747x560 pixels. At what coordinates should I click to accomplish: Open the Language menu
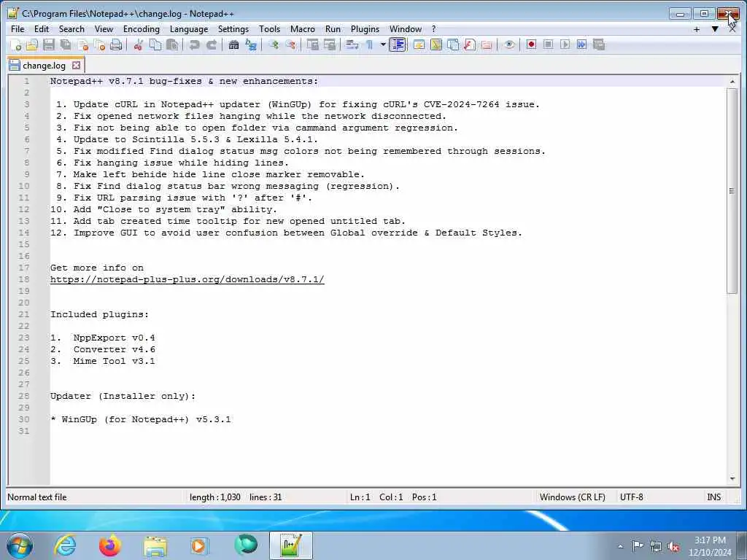click(189, 29)
